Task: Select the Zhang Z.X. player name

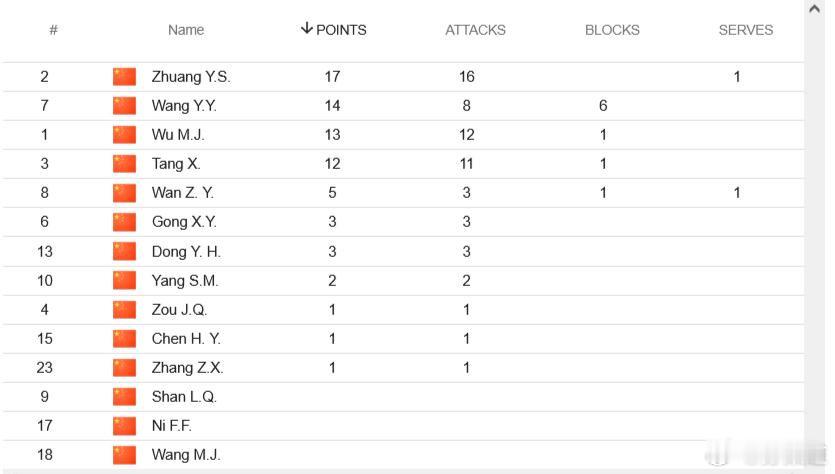Action: click(x=187, y=367)
